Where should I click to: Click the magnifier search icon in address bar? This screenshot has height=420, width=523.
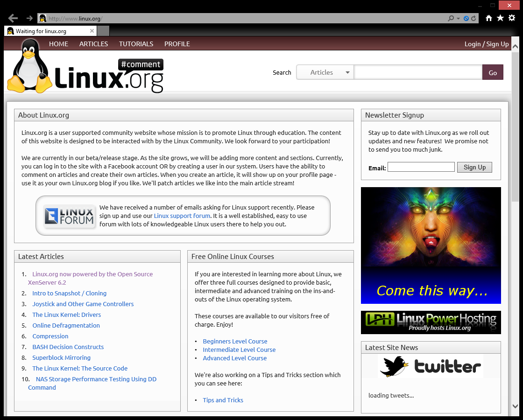click(x=451, y=19)
